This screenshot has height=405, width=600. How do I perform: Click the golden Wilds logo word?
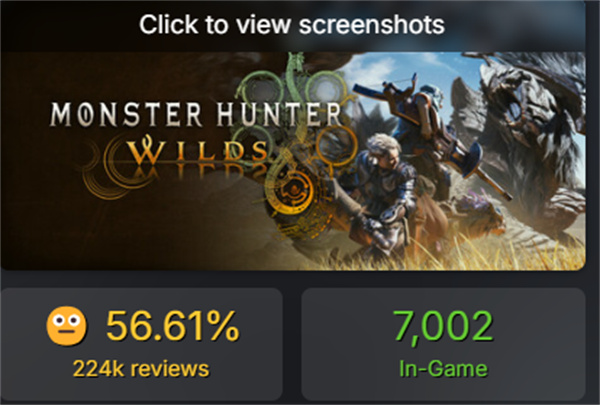click(x=197, y=151)
